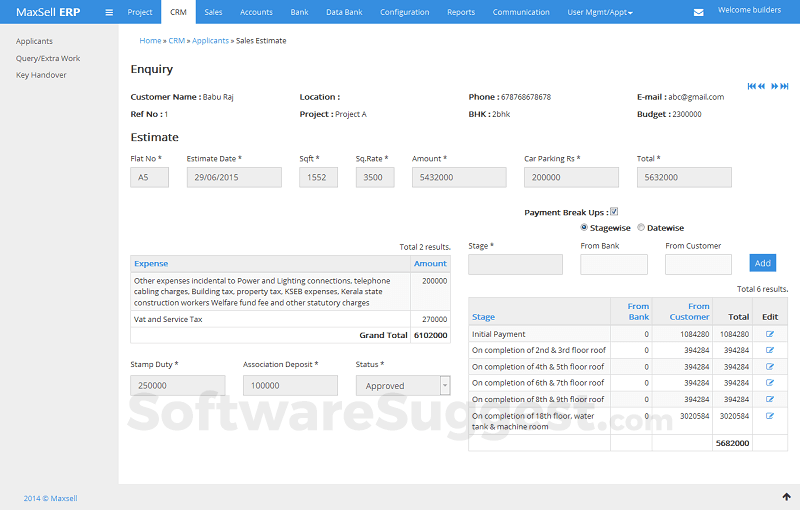The width and height of the screenshot is (800, 510).
Task: Focus the Car Parking Rs input field
Action: tap(571, 177)
